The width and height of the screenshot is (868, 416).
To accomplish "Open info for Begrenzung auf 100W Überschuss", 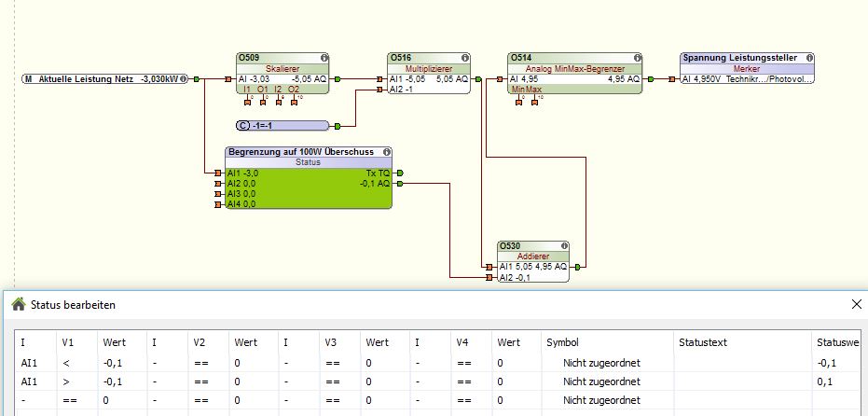I will point(386,152).
